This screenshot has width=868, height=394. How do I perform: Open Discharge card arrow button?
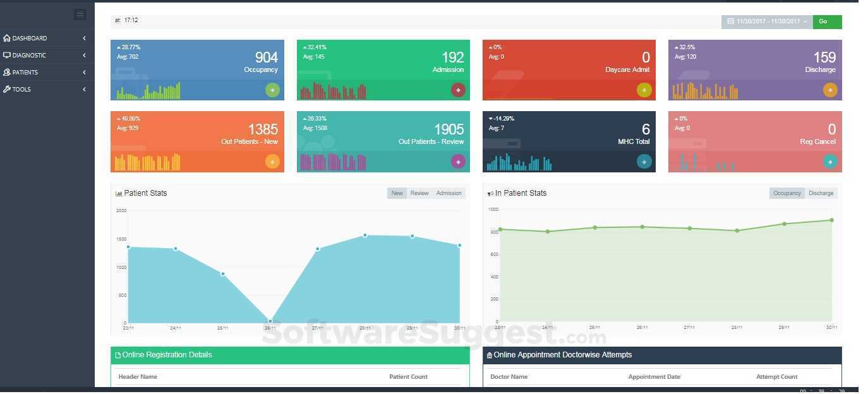830,90
